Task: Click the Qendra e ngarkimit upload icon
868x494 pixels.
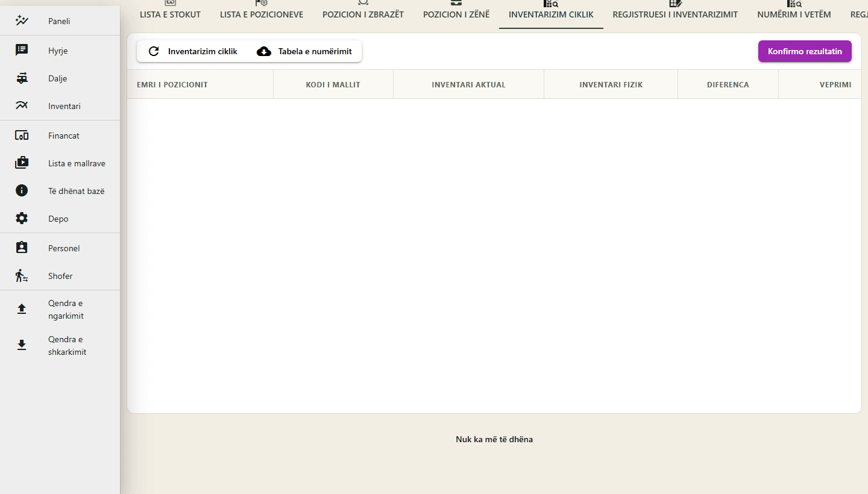Action: [x=22, y=309]
